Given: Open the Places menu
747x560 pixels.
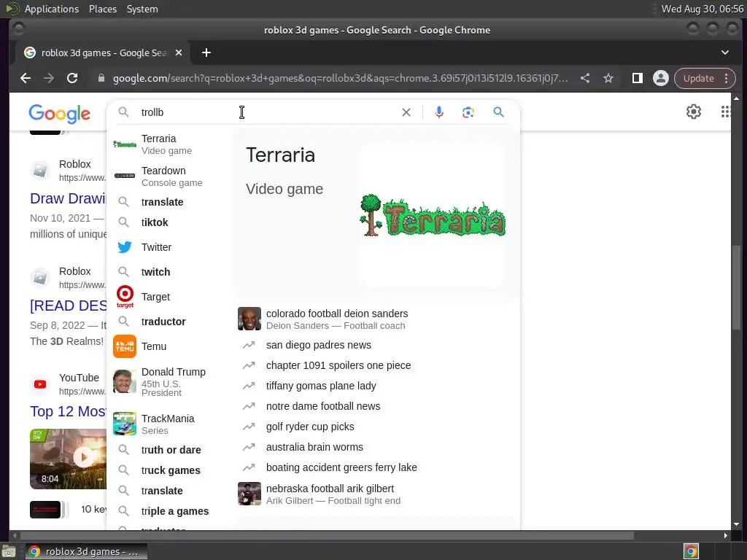Looking at the screenshot, I should pos(103,9).
